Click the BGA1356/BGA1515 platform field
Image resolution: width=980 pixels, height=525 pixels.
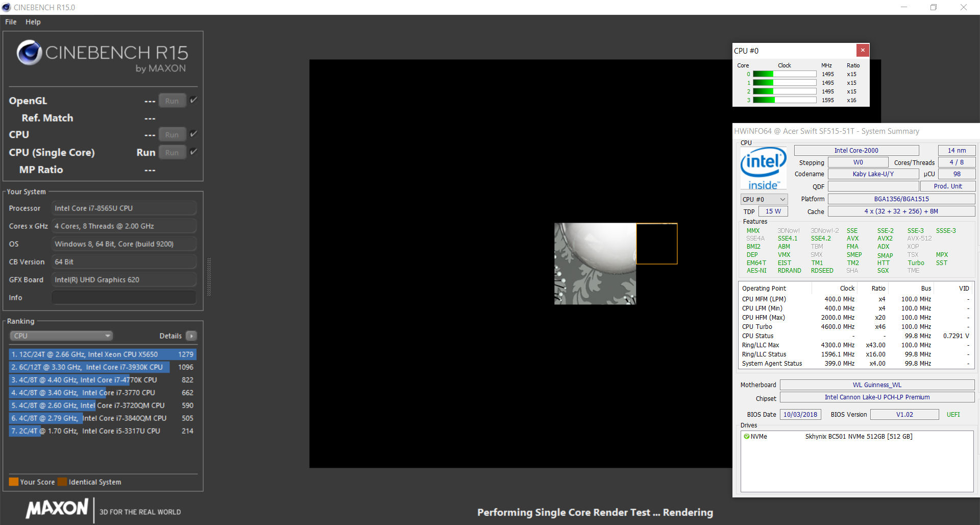(901, 199)
